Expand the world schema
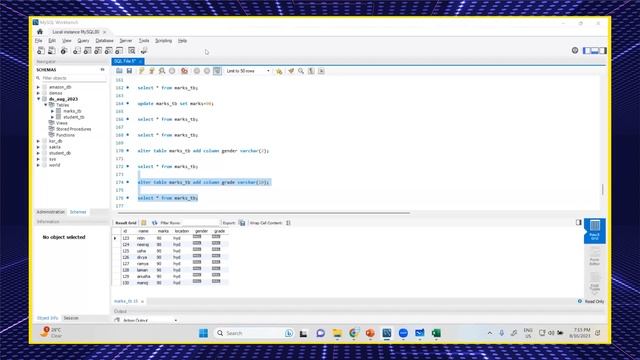Screen dimensions: 640x360 [x=38, y=165]
